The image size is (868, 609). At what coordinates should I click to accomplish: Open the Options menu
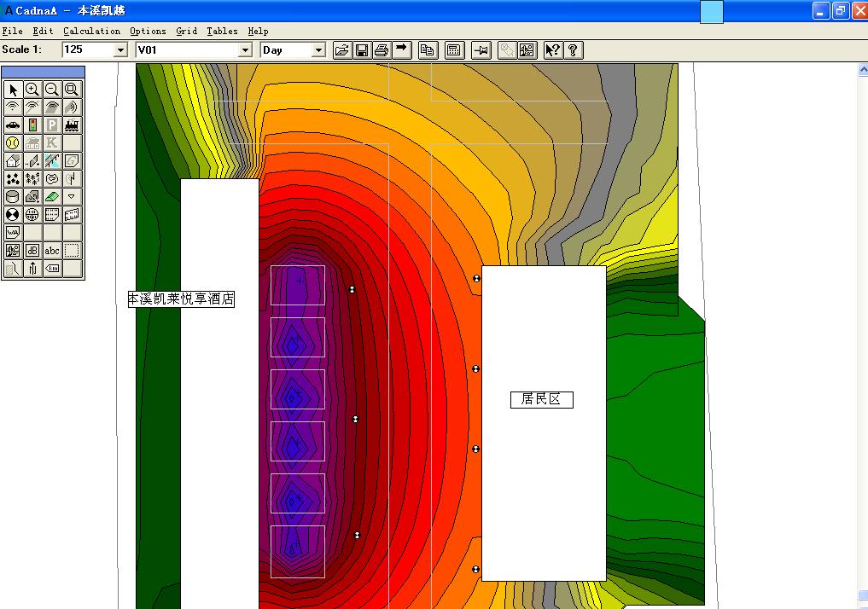(x=148, y=31)
